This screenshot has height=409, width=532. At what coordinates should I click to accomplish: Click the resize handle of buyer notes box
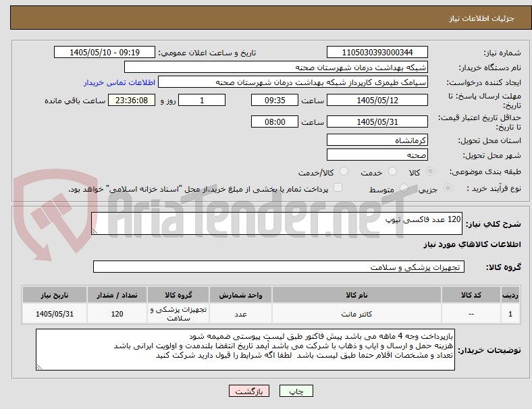coord(39,367)
